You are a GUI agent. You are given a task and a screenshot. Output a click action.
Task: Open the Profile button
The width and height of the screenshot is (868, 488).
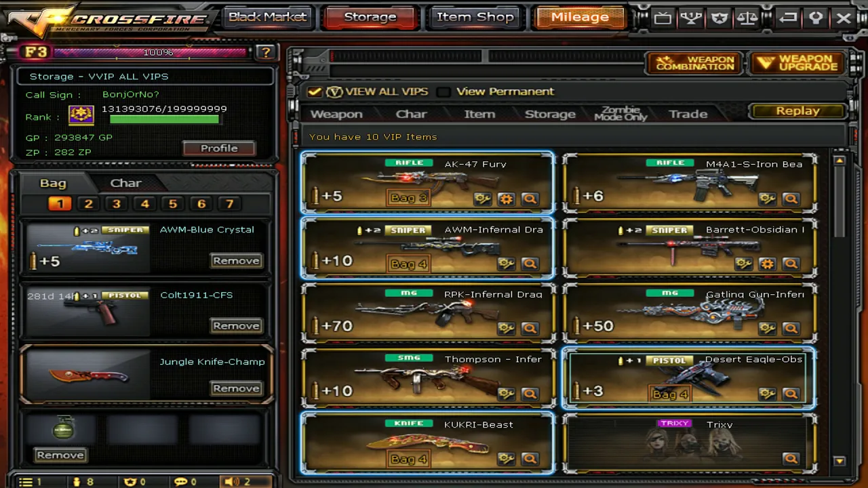point(219,148)
